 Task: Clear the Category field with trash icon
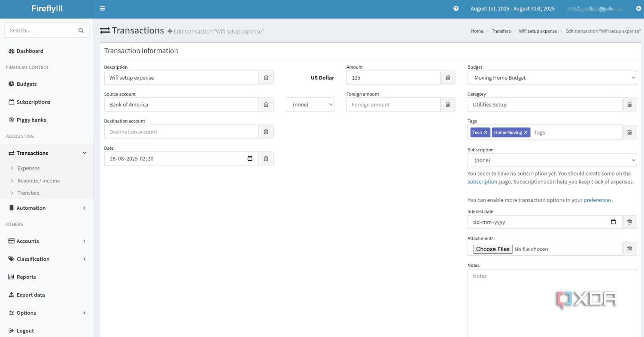pos(629,105)
